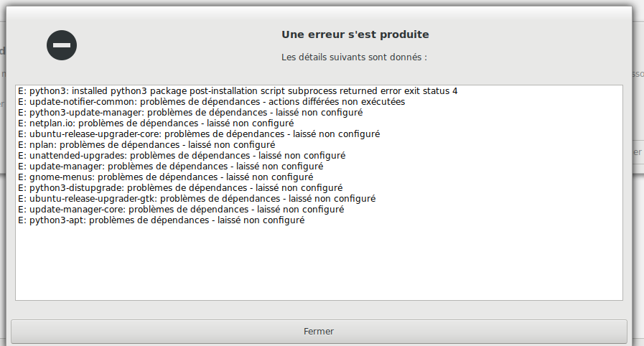
Task: Click the python3-update-manager error line
Action: (x=190, y=113)
